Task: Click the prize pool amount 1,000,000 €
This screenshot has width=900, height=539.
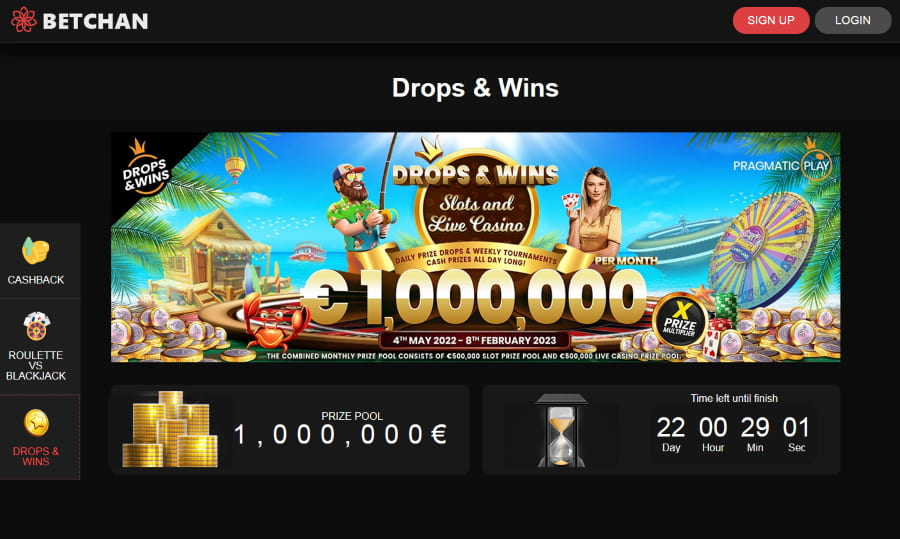Action: click(340, 435)
